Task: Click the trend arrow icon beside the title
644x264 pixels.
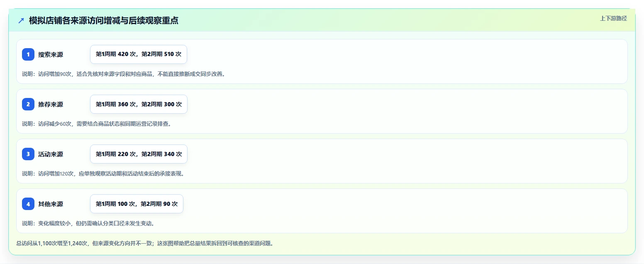Action: coord(21,20)
